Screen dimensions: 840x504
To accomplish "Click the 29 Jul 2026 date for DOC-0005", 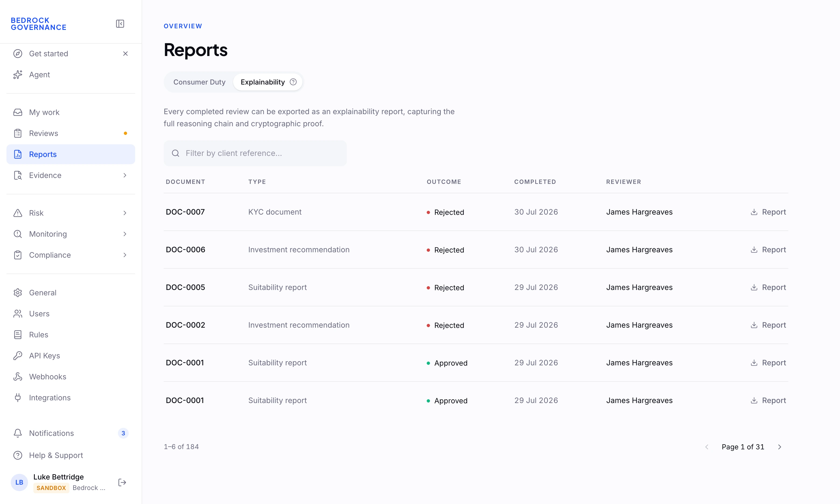I will 536,288.
